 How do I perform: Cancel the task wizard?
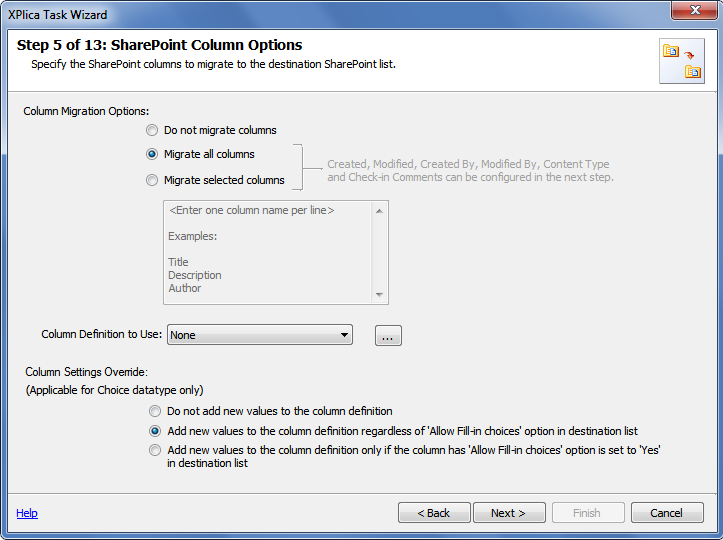667,513
